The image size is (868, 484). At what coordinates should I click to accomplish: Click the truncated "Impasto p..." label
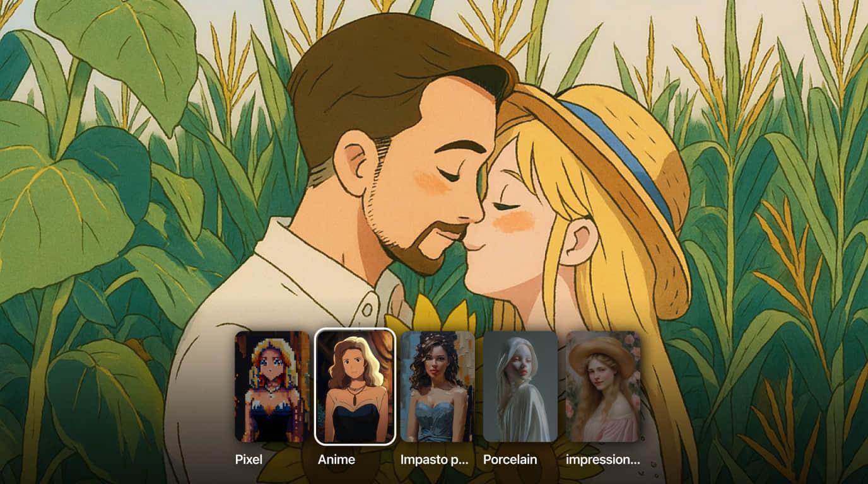coord(434,459)
